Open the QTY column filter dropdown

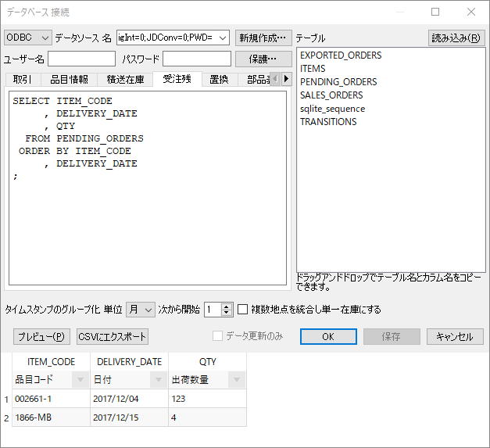click(x=236, y=380)
